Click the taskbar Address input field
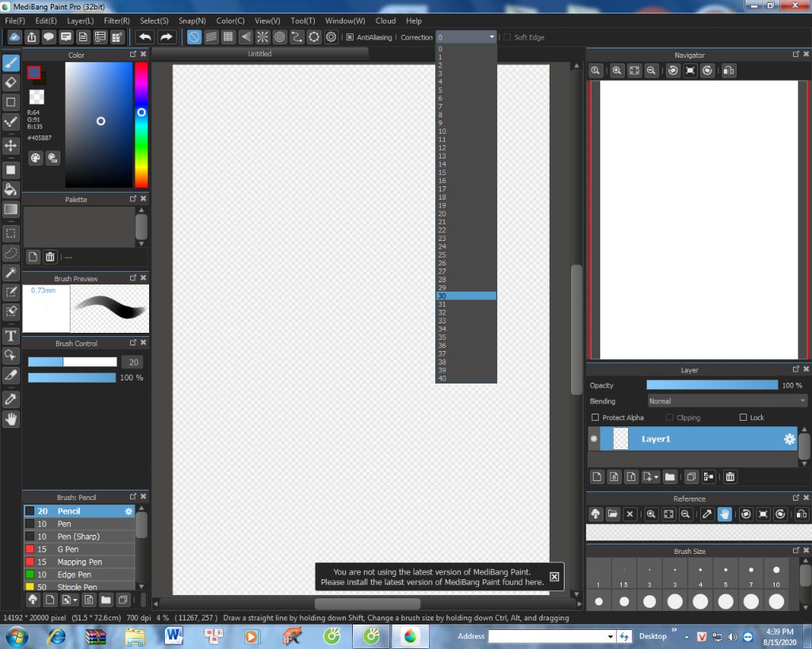 coord(547,636)
